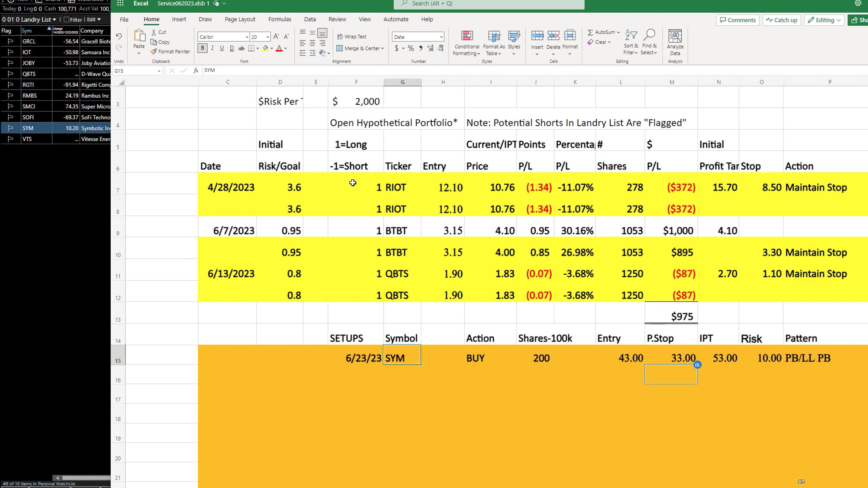Toggle bottom vertical alignment
868x488 pixels.
pyautogui.click(x=322, y=33)
